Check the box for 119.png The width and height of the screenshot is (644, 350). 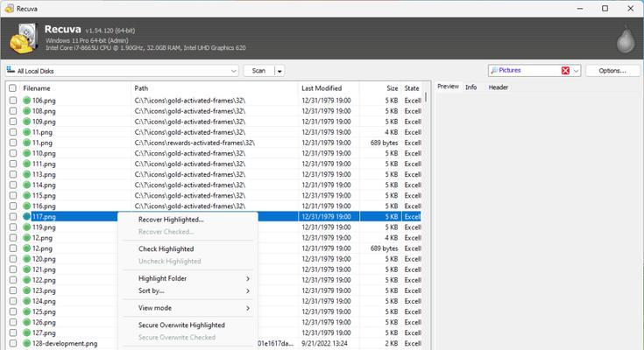tap(13, 227)
